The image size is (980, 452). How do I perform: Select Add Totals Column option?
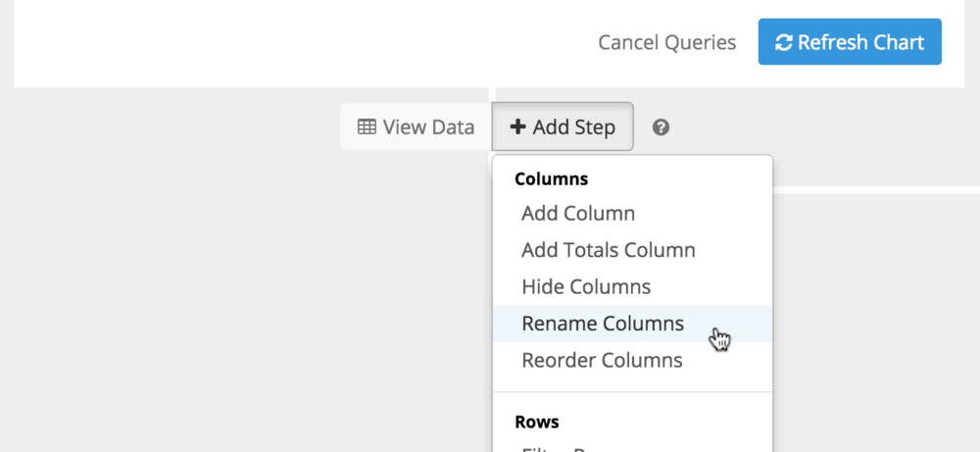(609, 251)
